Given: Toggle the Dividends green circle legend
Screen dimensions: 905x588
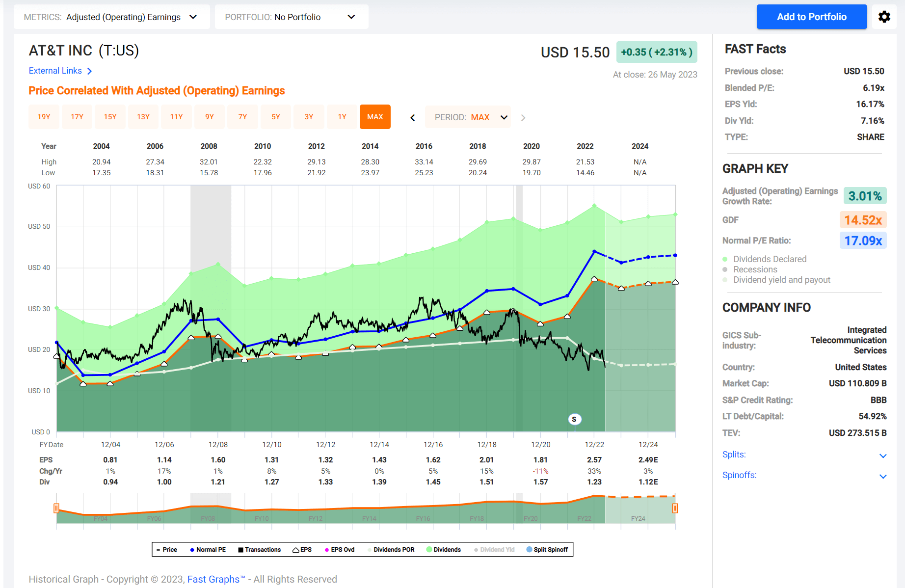Looking at the screenshot, I should click(429, 550).
